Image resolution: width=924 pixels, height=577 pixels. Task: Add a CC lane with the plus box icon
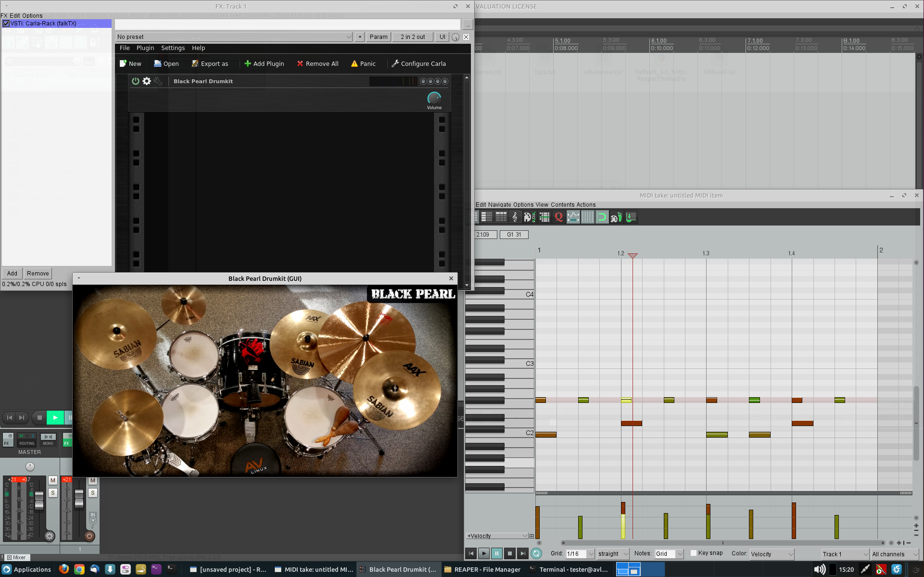click(x=532, y=536)
